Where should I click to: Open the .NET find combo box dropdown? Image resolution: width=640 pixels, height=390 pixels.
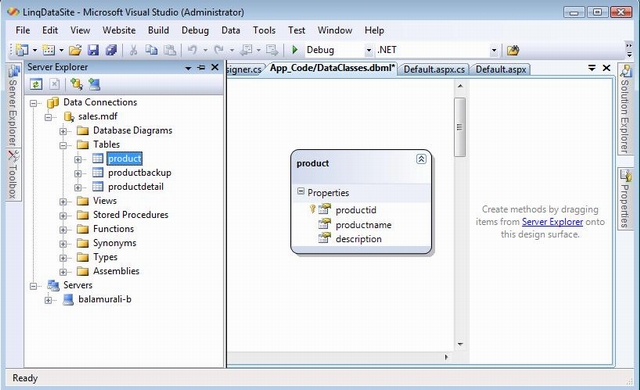click(494, 50)
